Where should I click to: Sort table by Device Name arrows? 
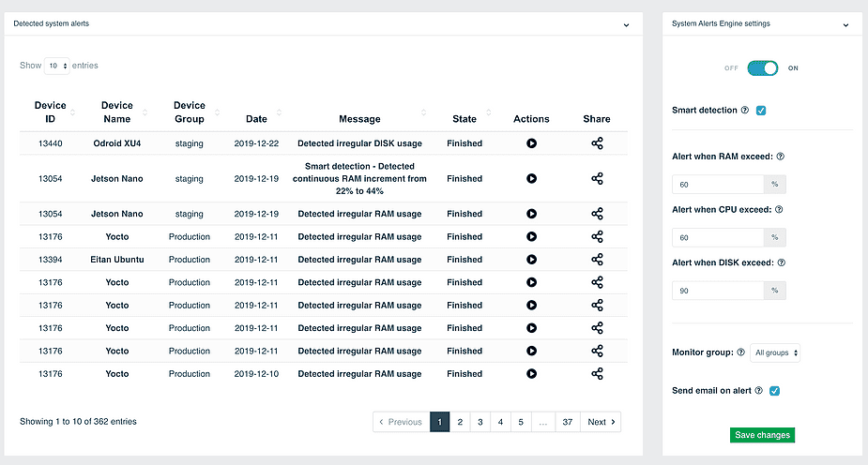pyautogui.click(x=145, y=112)
